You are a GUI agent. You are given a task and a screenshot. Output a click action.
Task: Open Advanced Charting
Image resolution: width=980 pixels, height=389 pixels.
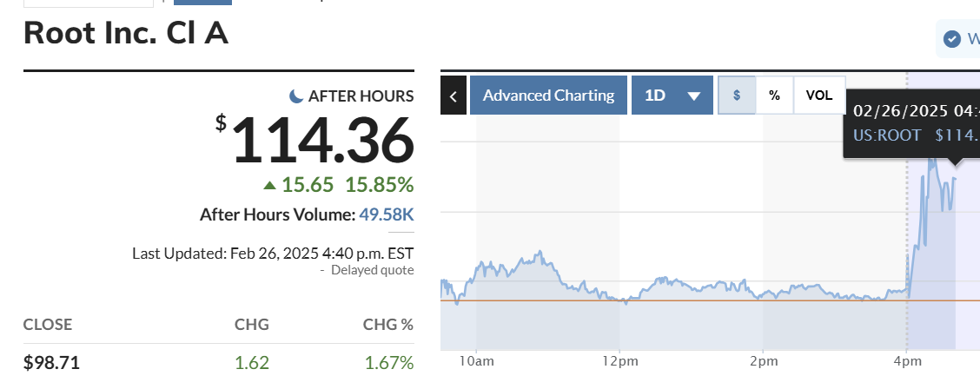coord(548,96)
